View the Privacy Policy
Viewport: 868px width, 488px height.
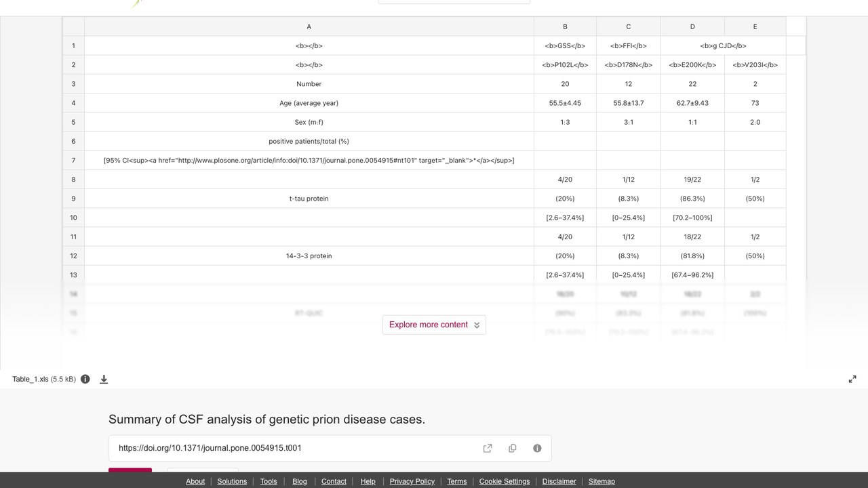tap(412, 481)
